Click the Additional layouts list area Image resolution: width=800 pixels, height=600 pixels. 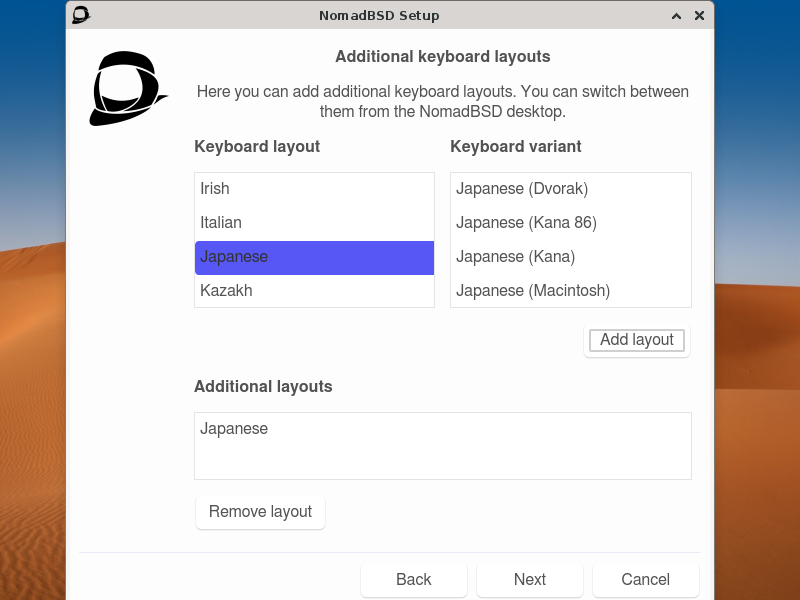tap(442, 445)
